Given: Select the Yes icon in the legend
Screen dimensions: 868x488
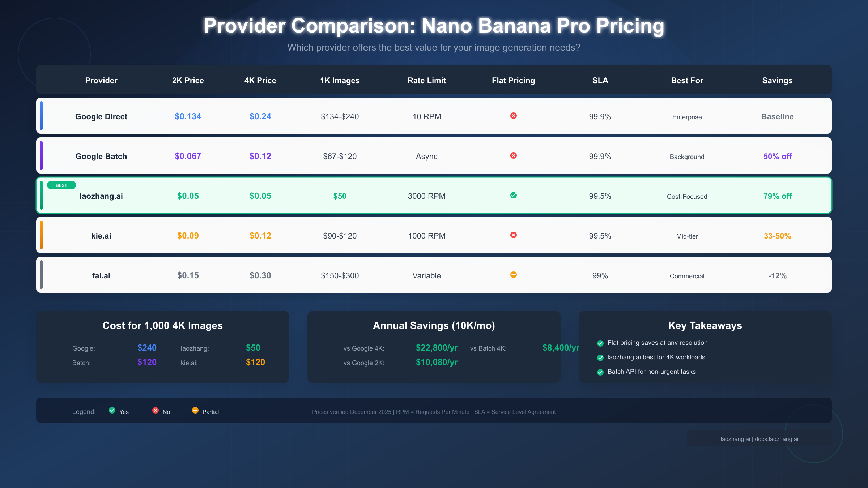Looking at the screenshot, I should (112, 410).
